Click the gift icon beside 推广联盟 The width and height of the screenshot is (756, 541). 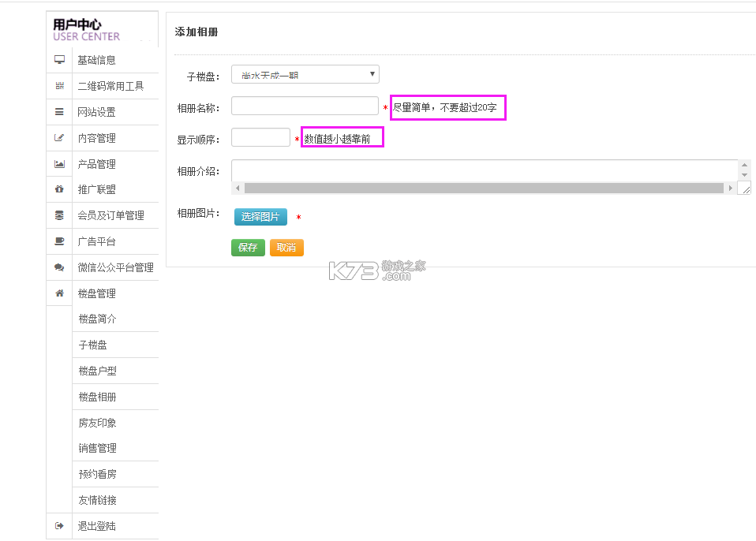click(59, 188)
